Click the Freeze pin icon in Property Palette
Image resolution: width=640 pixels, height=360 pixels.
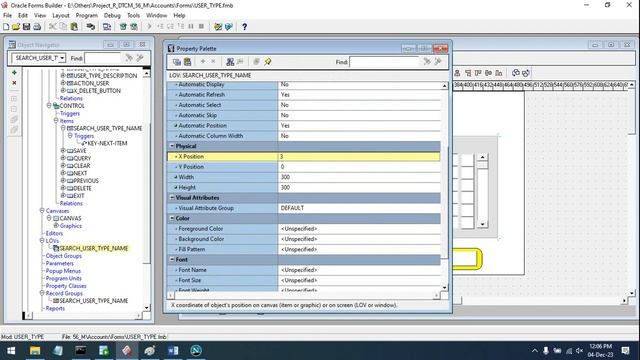[x=267, y=62]
